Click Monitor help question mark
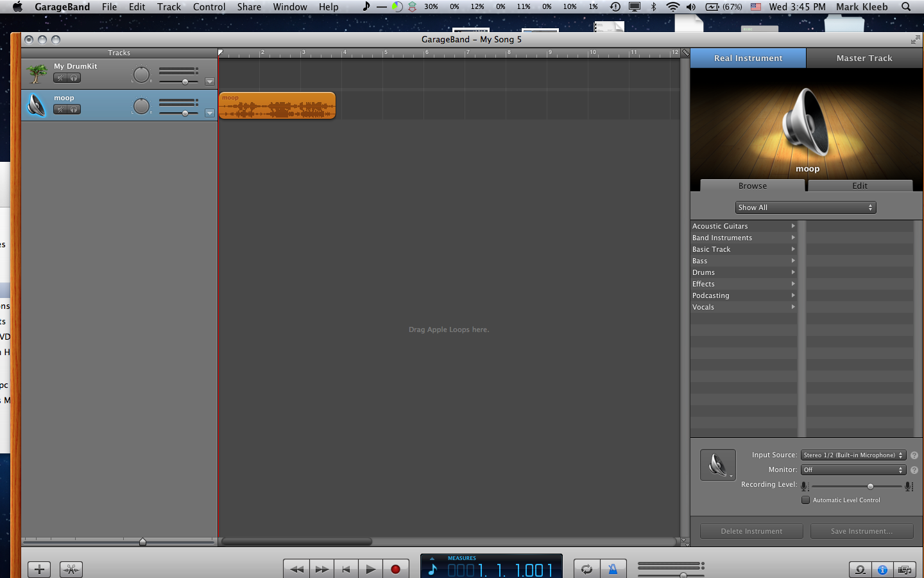924x578 pixels. coord(914,470)
